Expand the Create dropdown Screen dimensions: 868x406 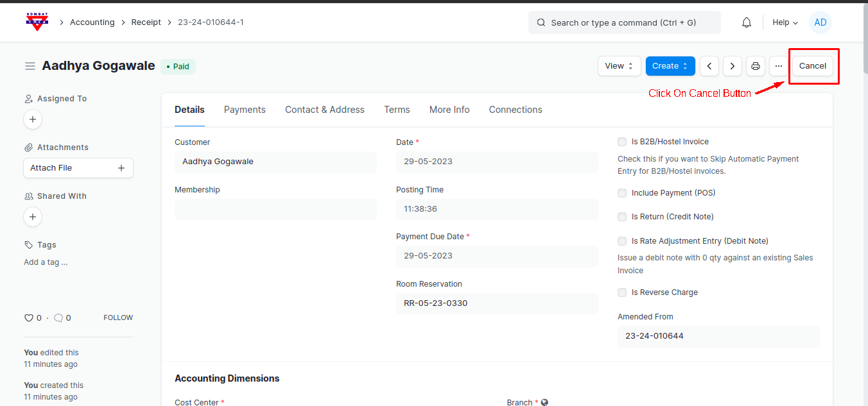[670, 66]
